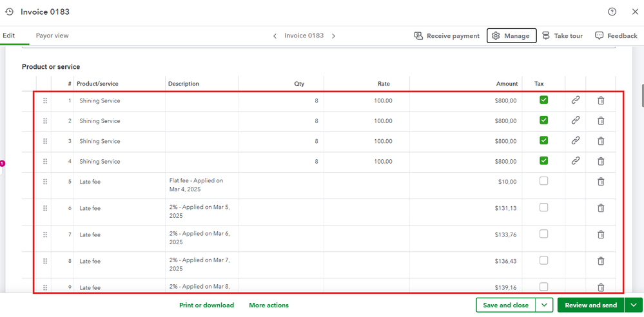Viewport: 644px width, 317px height.
Task: Click Review and send button
Action: pos(591,305)
